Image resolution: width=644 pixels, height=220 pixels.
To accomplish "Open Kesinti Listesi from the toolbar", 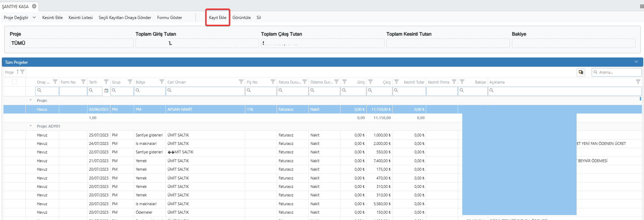I will click(x=80, y=18).
